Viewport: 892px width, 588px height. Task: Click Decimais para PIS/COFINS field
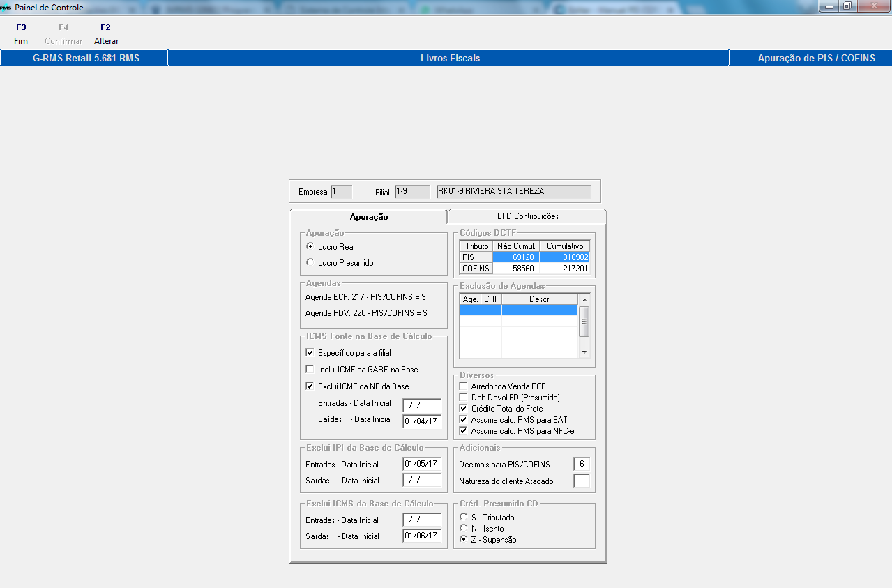tap(582, 464)
